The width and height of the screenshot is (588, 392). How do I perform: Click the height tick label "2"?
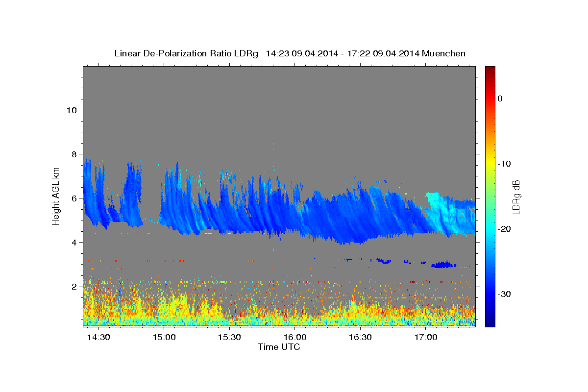74,286
